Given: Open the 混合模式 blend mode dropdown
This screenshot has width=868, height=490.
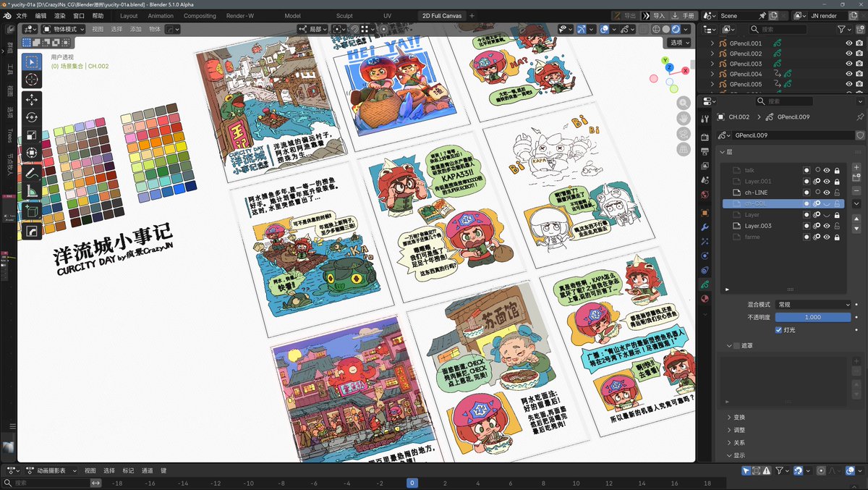Looking at the screenshot, I should coord(813,305).
